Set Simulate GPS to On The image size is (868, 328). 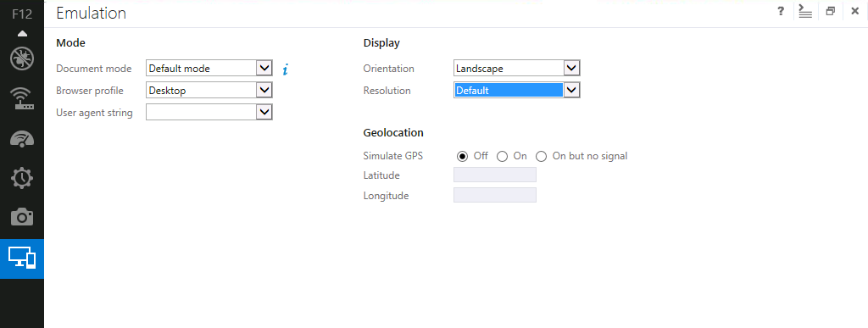pos(502,157)
